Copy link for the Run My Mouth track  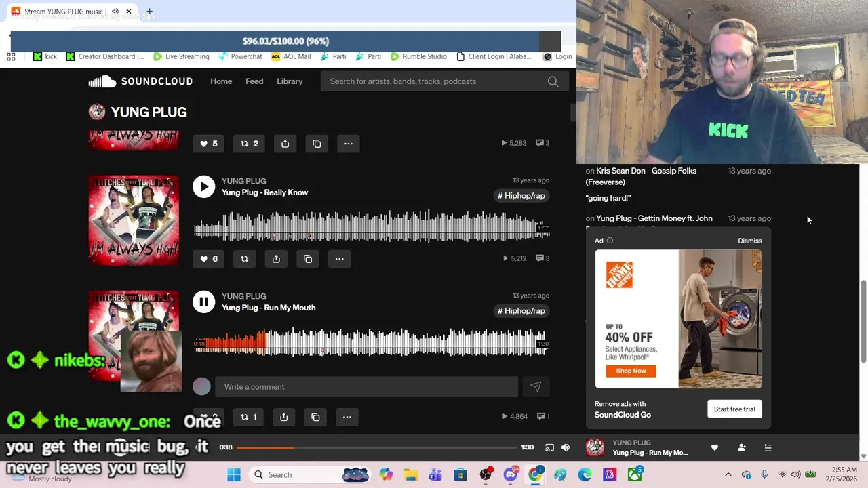(x=315, y=417)
